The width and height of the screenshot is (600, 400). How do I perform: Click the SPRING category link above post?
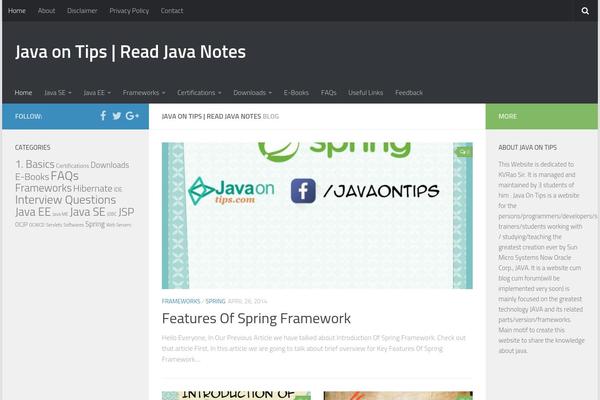tap(215, 301)
